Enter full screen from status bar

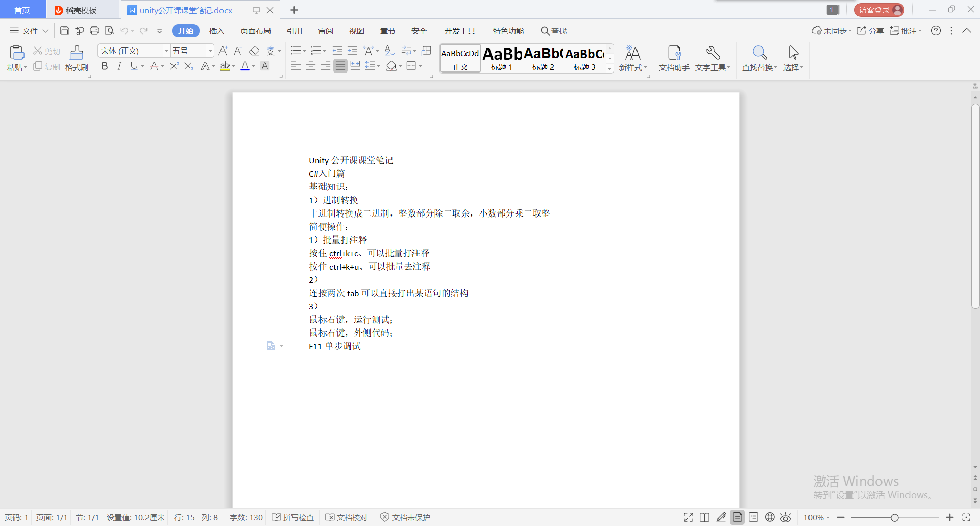689,517
